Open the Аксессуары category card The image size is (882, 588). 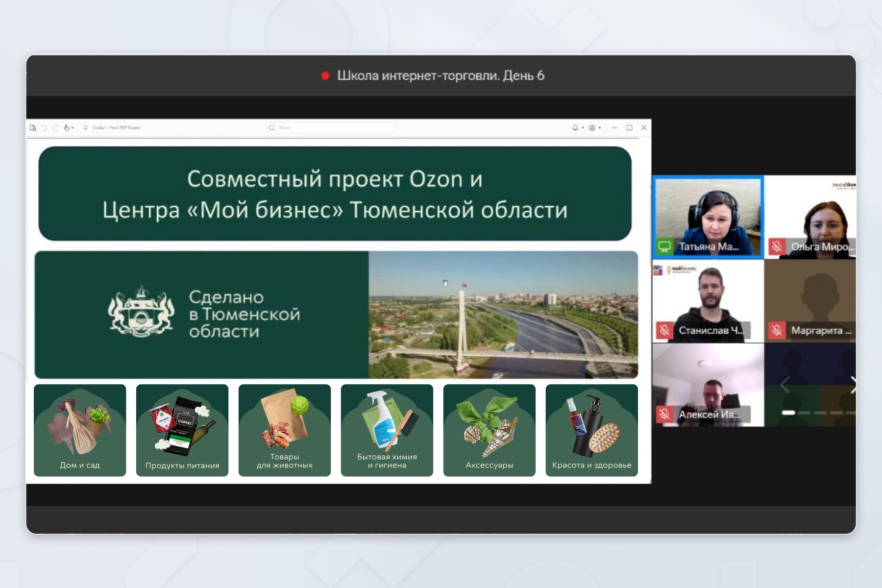pyautogui.click(x=490, y=430)
